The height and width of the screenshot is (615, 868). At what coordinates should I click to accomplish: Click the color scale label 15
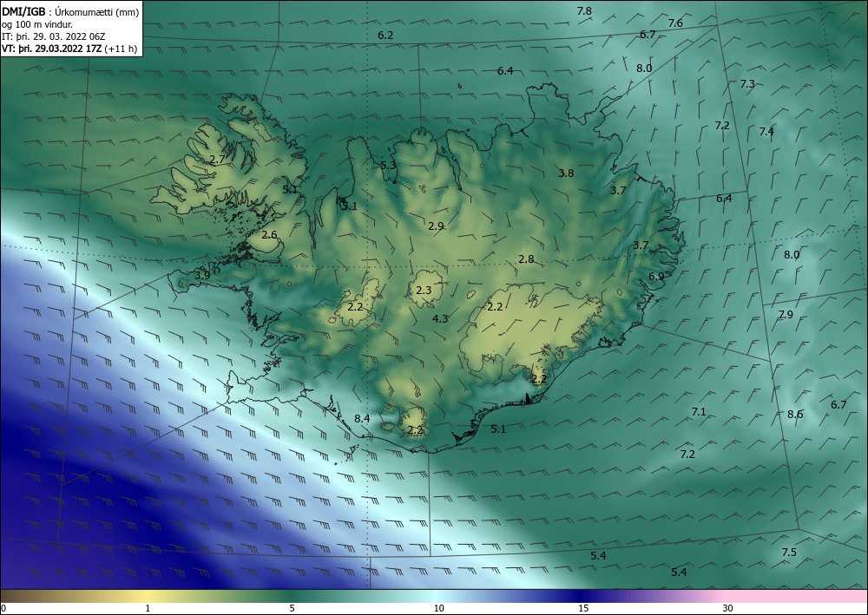point(583,609)
